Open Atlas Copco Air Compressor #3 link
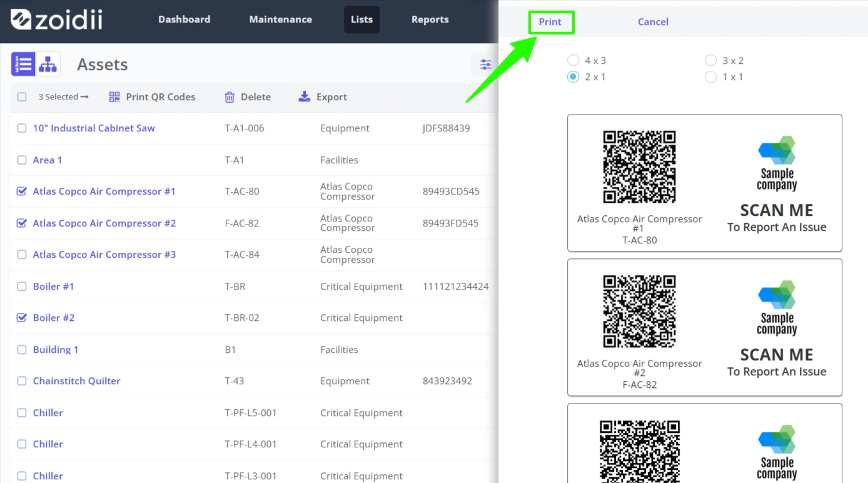 point(104,255)
